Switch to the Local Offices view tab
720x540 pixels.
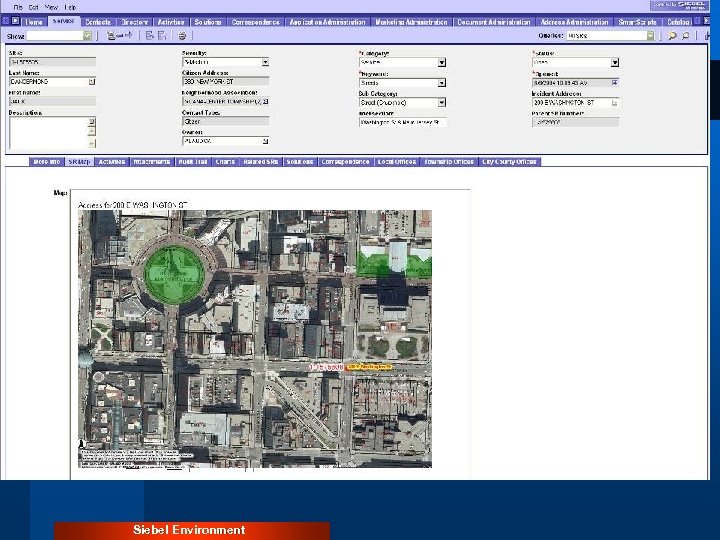point(397,162)
